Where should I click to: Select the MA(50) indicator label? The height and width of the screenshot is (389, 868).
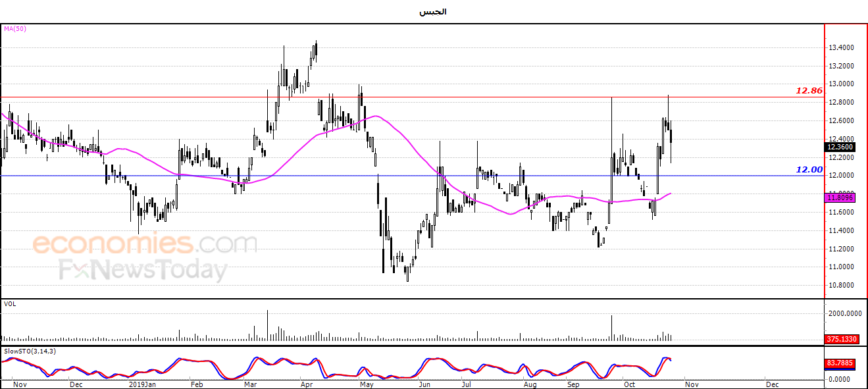(x=15, y=29)
